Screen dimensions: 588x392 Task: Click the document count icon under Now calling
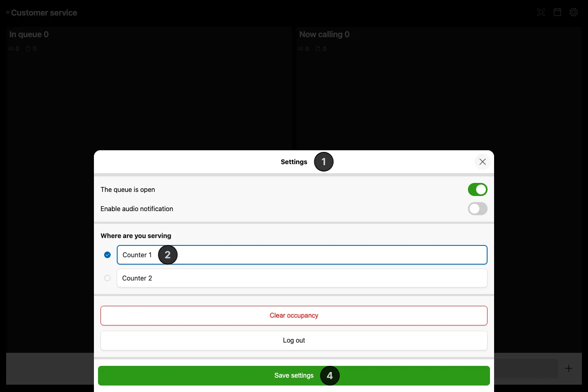point(318,49)
